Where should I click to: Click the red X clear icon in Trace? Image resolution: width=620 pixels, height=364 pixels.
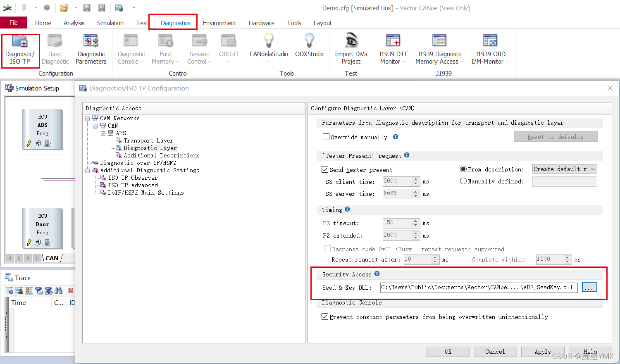[x=71, y=291]
